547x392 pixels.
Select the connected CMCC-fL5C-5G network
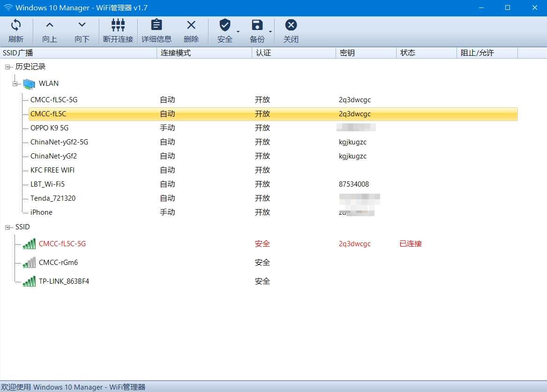click(x=61, y=243)
